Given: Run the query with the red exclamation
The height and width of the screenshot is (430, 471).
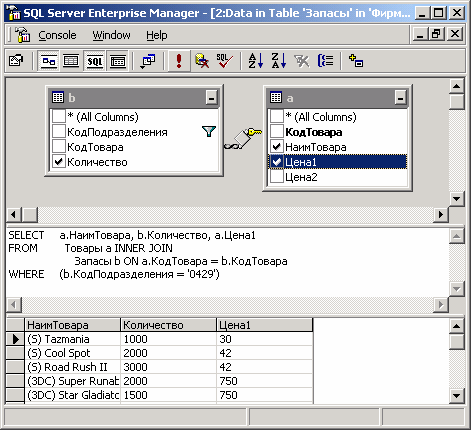Looking at the screenshot, I should [179, 61].
